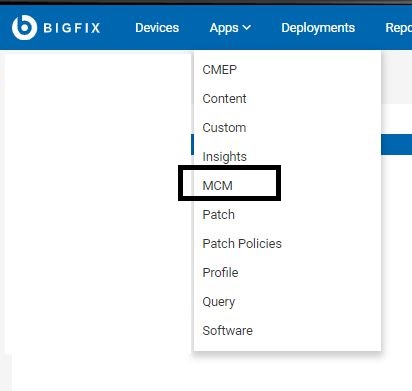
Task: Click the BIGFIX wordmark text
Action: [72, 28]
